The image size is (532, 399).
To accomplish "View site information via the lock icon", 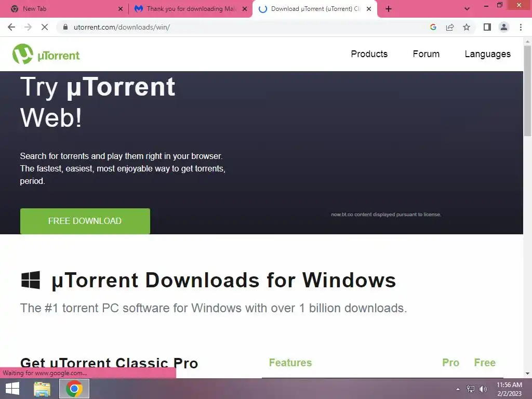I will coord(65,27).
